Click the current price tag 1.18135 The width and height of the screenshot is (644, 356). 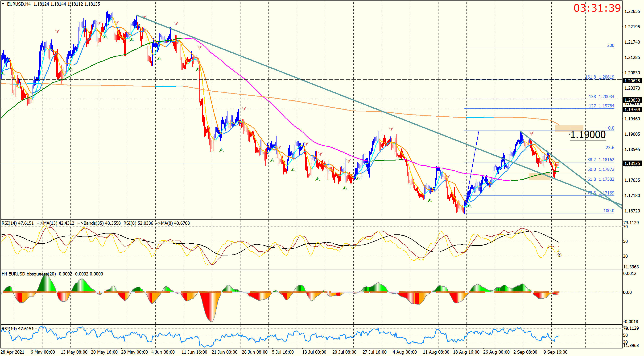[x=632, y=163]
